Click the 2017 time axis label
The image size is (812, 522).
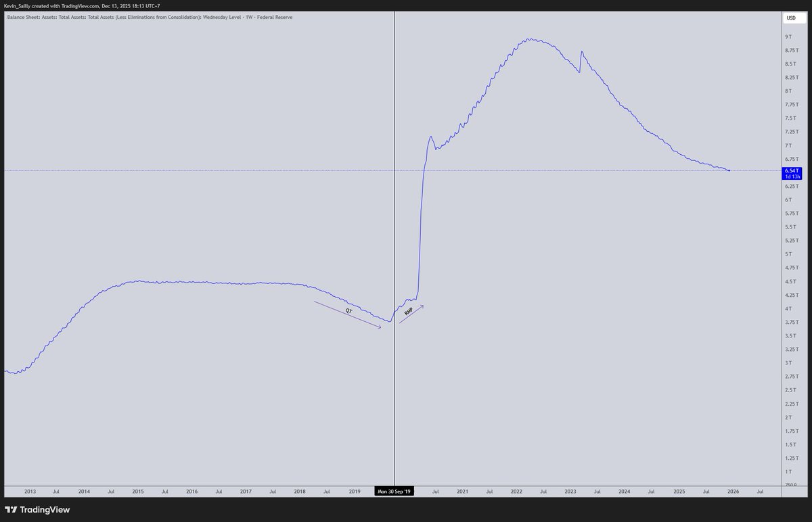[246, 492]
